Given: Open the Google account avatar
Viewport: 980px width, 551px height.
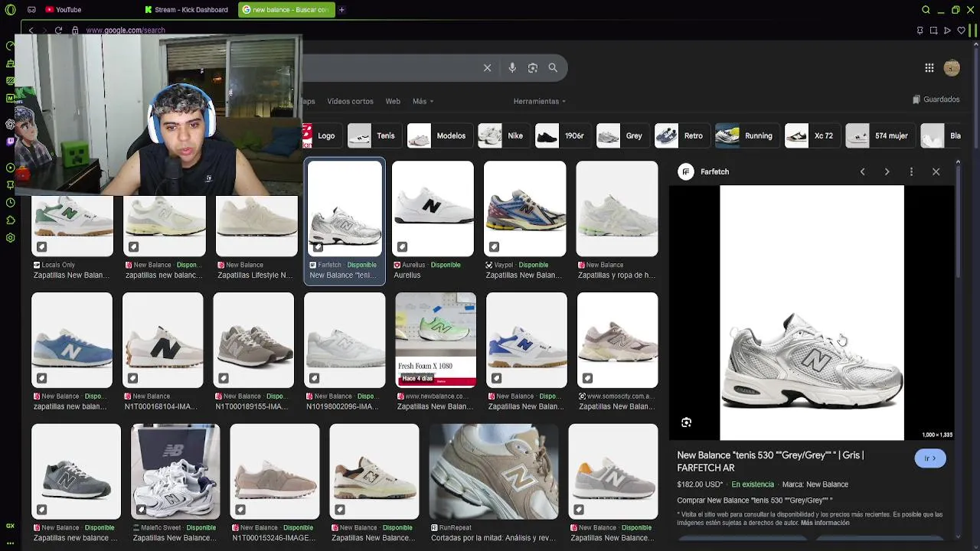Looking at the screenshot, I should coord(952,68).
